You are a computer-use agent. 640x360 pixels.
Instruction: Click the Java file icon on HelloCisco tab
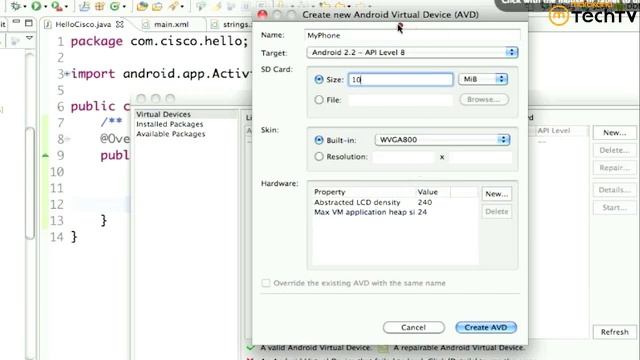[x=48, y=24]
